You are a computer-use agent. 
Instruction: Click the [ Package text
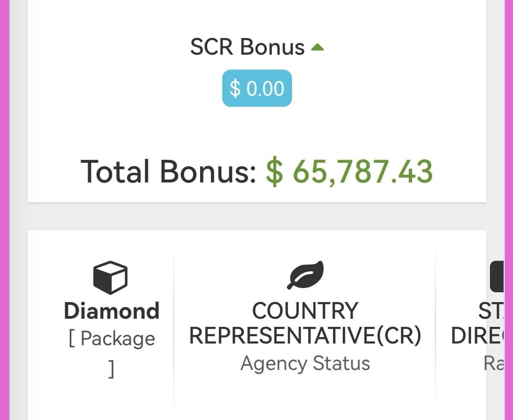(112, 338)
